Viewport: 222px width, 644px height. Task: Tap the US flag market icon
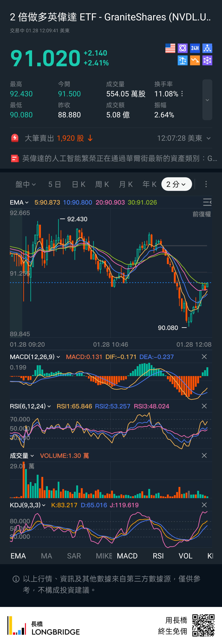[170, 48]
